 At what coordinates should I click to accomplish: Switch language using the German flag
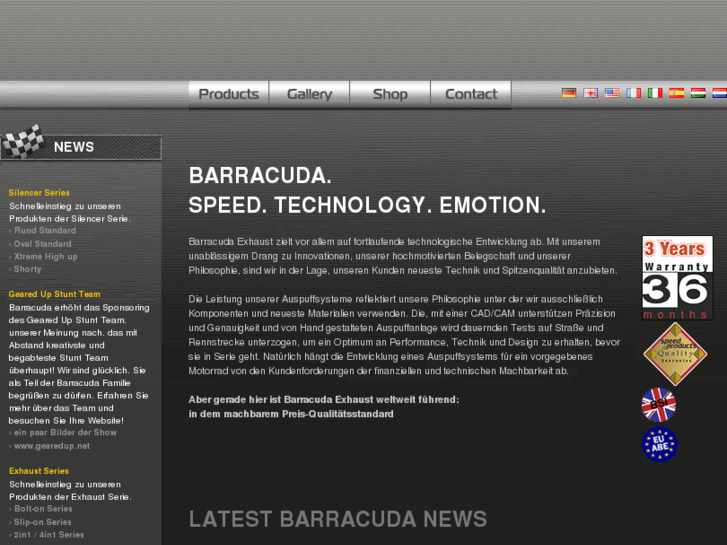click(x=569, y=93)
